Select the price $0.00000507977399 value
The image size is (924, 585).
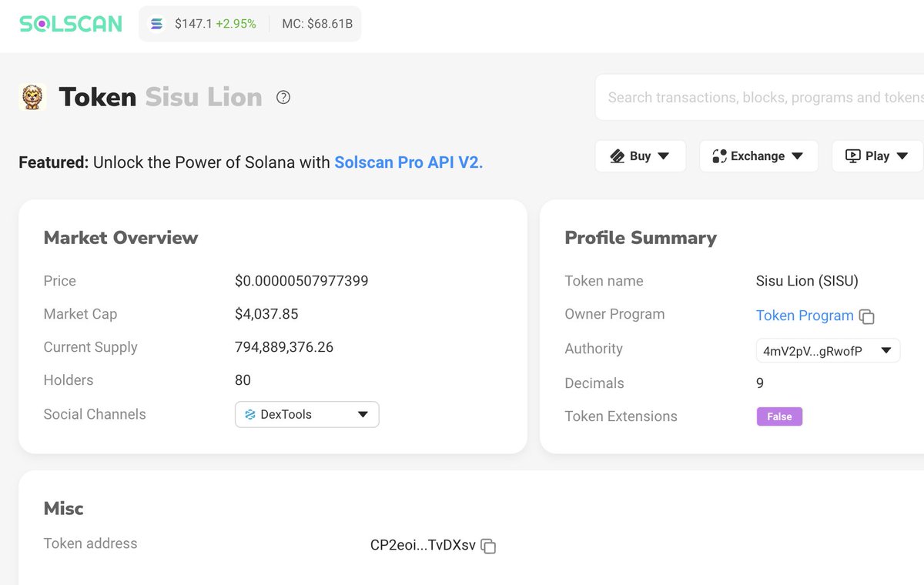point(302,281)
